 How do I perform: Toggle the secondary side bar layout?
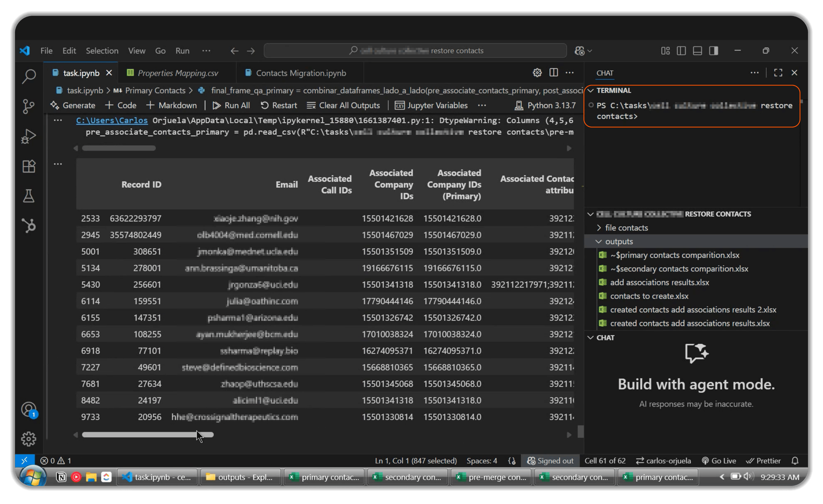[x=714, y=51]
